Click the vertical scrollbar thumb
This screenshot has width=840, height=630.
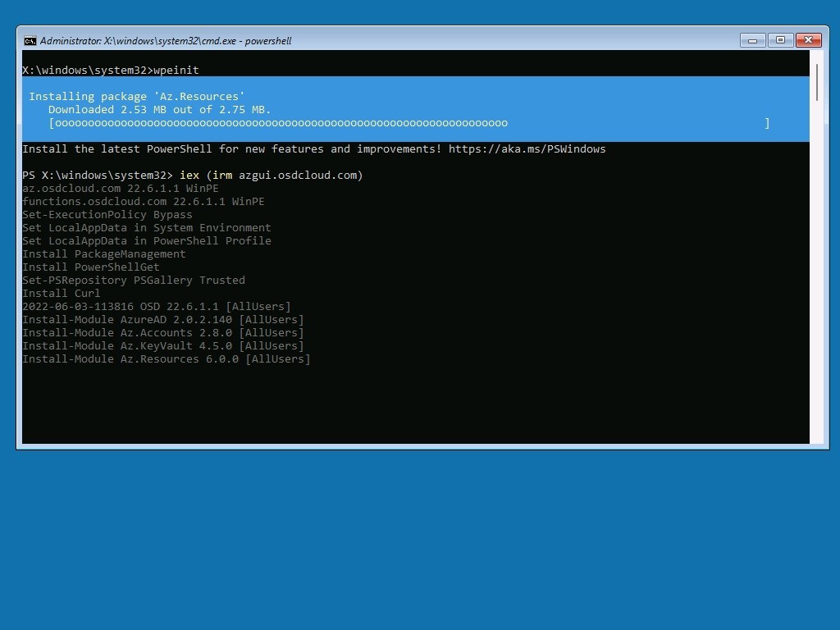[817, 83]
